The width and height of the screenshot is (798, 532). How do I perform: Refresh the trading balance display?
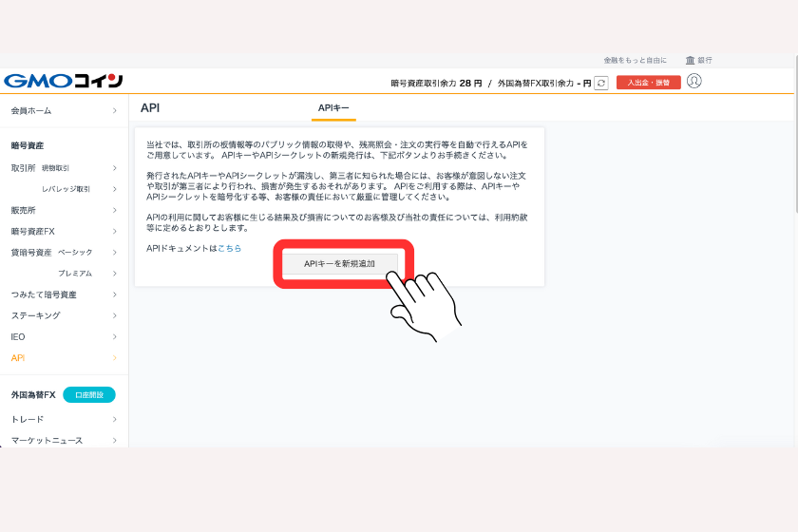coord(600,84)
